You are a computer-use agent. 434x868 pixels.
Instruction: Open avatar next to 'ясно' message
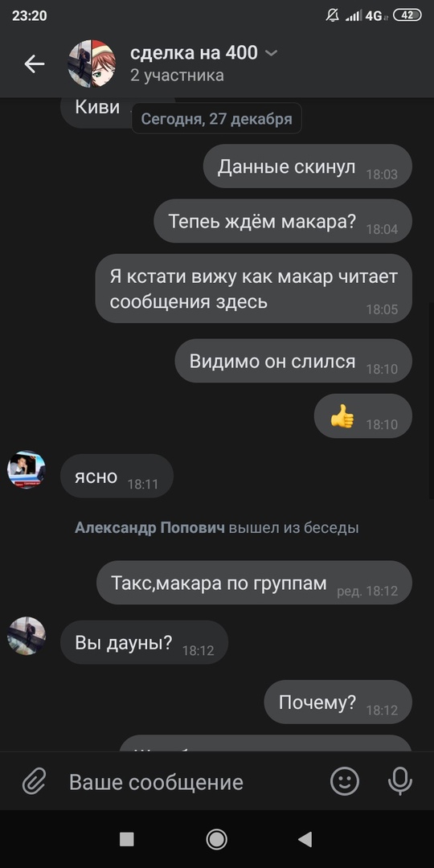[x=27, y=469]
